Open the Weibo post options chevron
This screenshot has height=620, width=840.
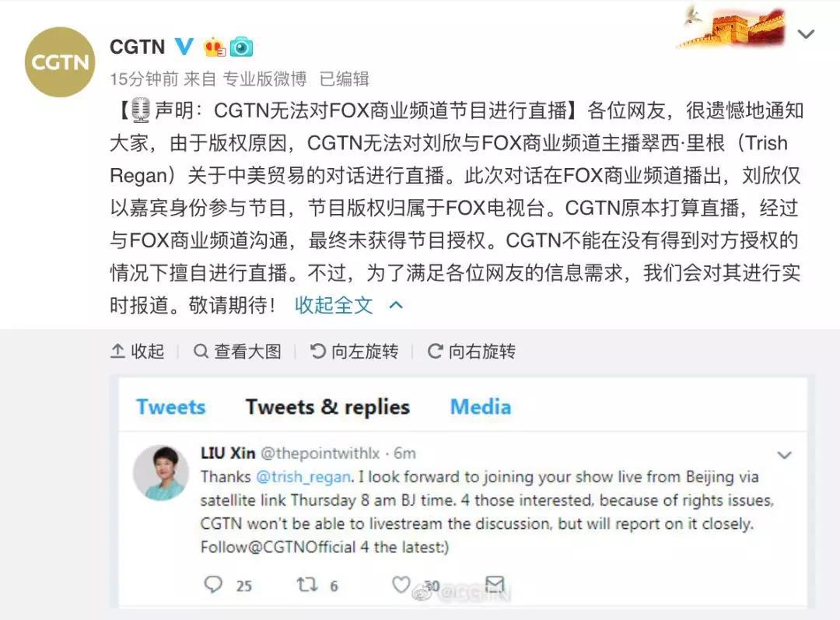point(806,34)
